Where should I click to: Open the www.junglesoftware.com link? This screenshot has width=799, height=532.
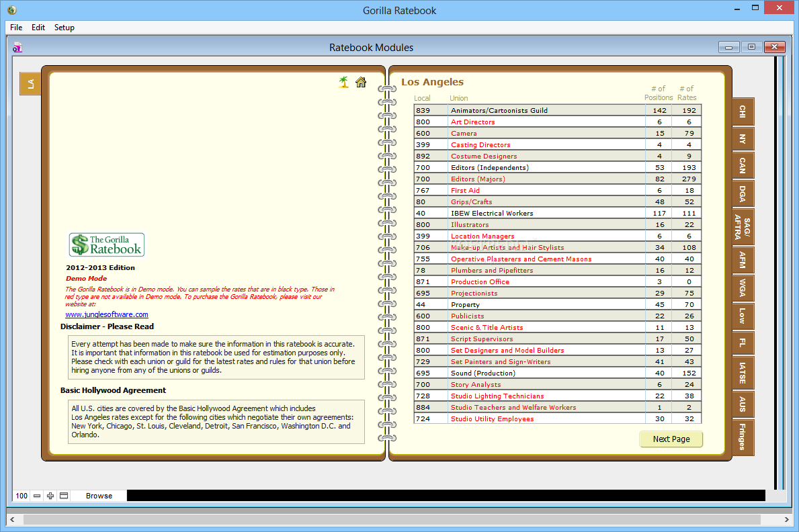106,314
